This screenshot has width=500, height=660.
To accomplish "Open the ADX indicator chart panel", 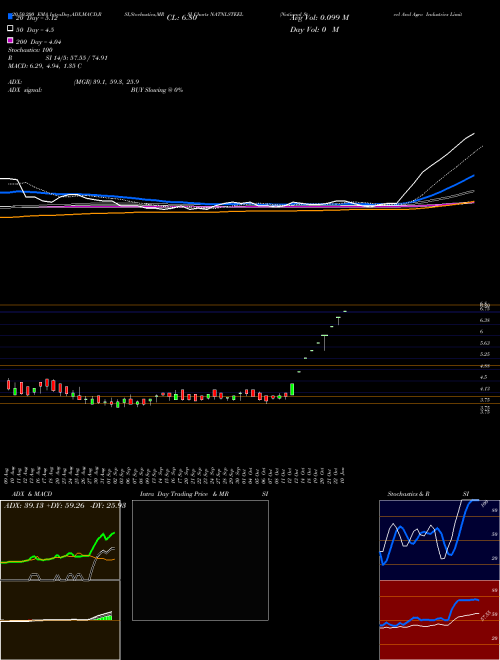I will click(x=60, y=540).
